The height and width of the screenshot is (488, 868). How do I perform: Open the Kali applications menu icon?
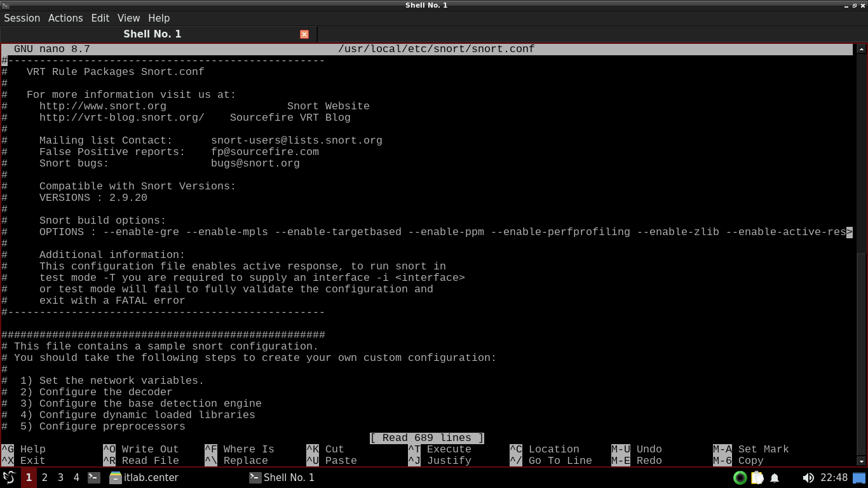[x=9, y=477]
